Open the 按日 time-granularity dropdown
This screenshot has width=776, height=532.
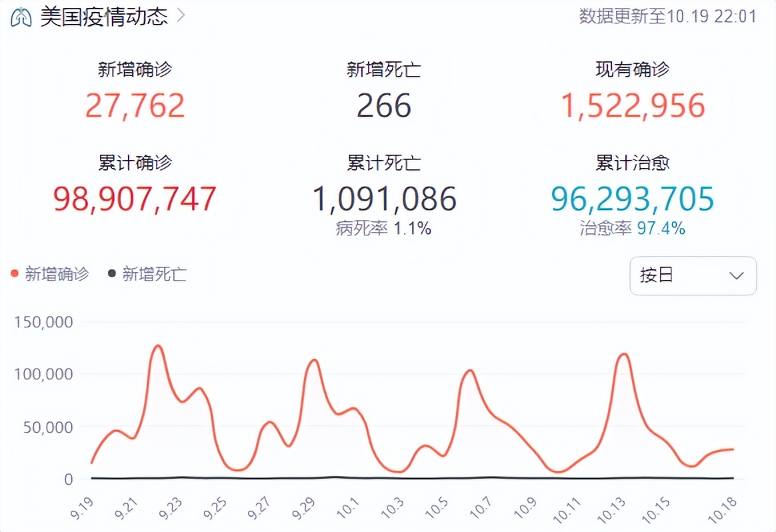693,276
